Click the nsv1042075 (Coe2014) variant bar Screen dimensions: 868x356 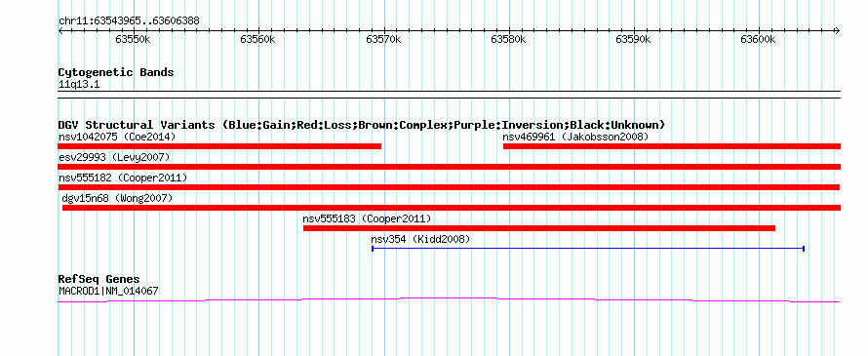tap(219, 146)
